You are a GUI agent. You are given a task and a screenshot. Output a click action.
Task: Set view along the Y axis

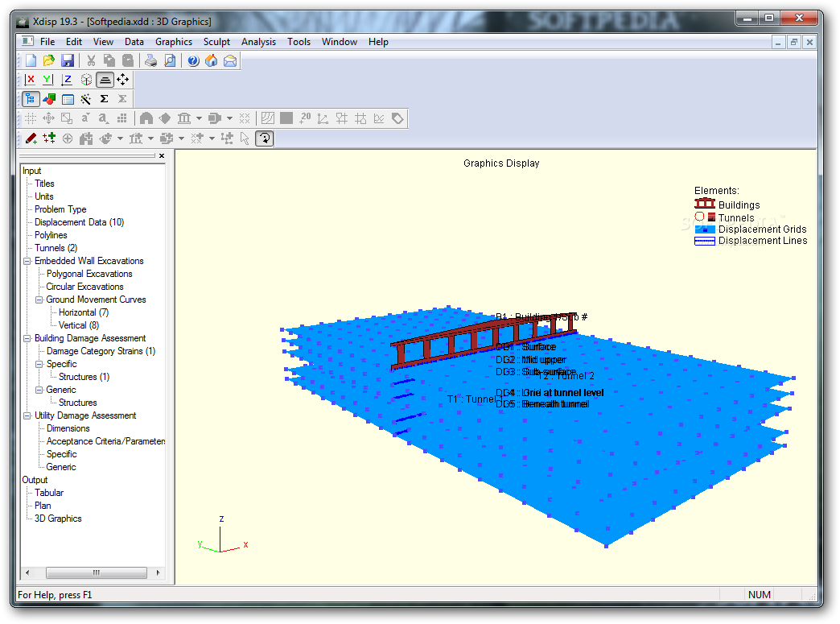[48, 80]
